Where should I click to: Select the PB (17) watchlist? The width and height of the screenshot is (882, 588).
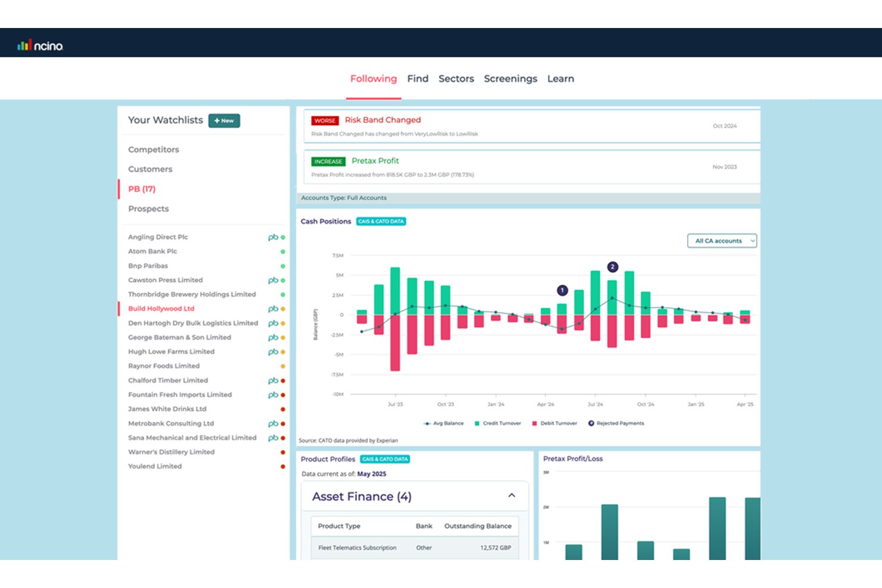point(142,189)
